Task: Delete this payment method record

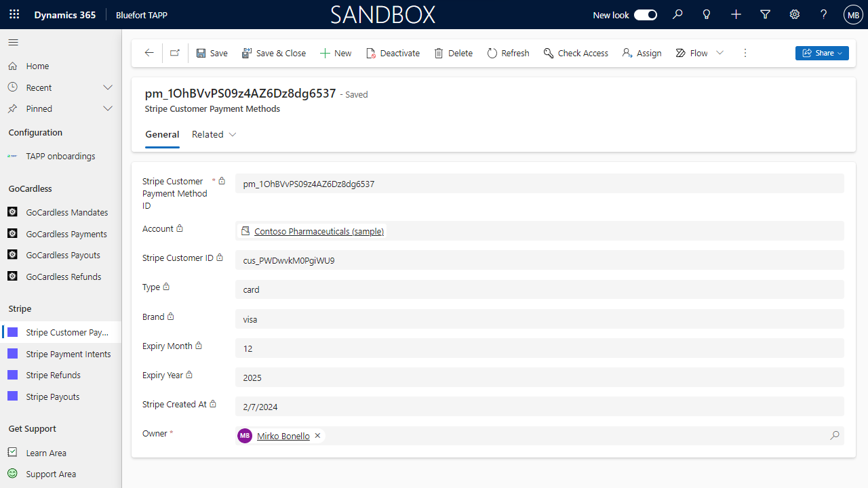Action: [454, 53]
